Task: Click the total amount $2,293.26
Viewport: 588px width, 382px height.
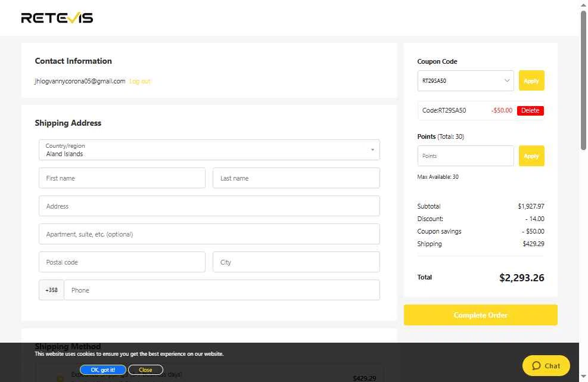Action: [x=522, y=278]
